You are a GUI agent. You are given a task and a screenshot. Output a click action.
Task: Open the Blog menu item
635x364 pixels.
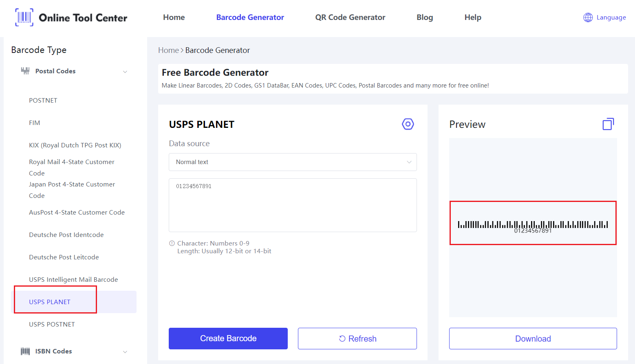[x=425, y=18]
